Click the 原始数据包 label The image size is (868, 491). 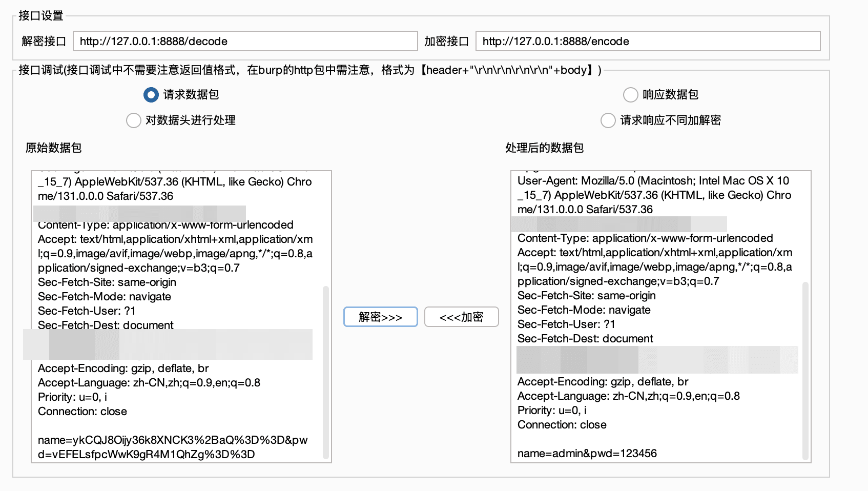tap(54, 148)
